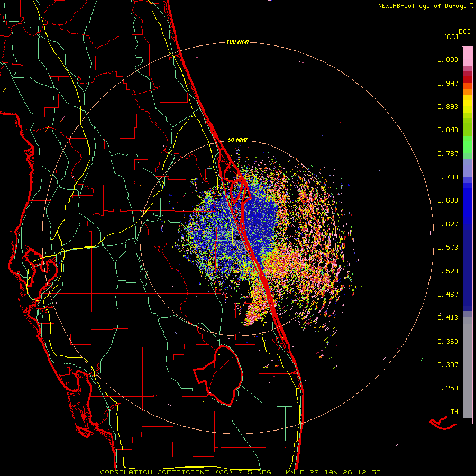Click the KMLB station identifier

tap(296, 472)
